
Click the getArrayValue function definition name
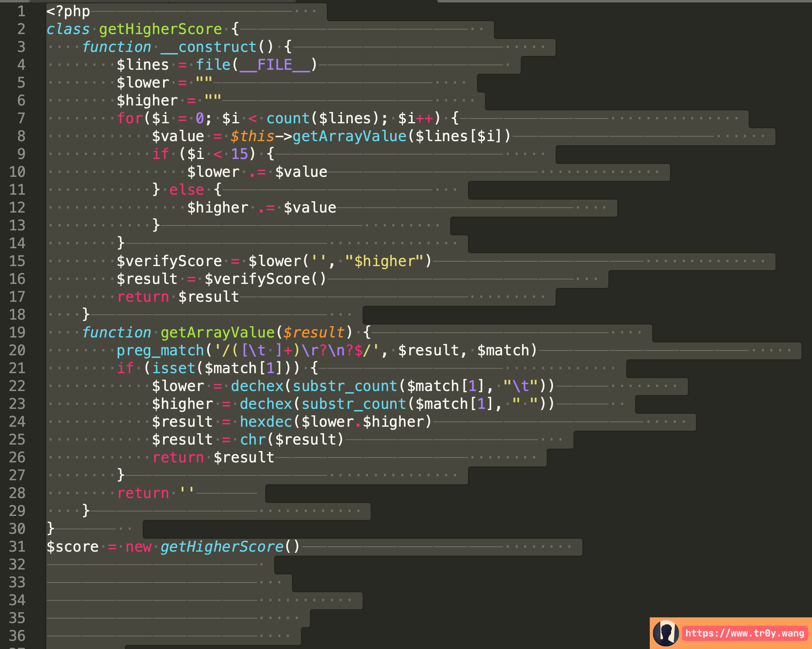click(x=217, y=333)
